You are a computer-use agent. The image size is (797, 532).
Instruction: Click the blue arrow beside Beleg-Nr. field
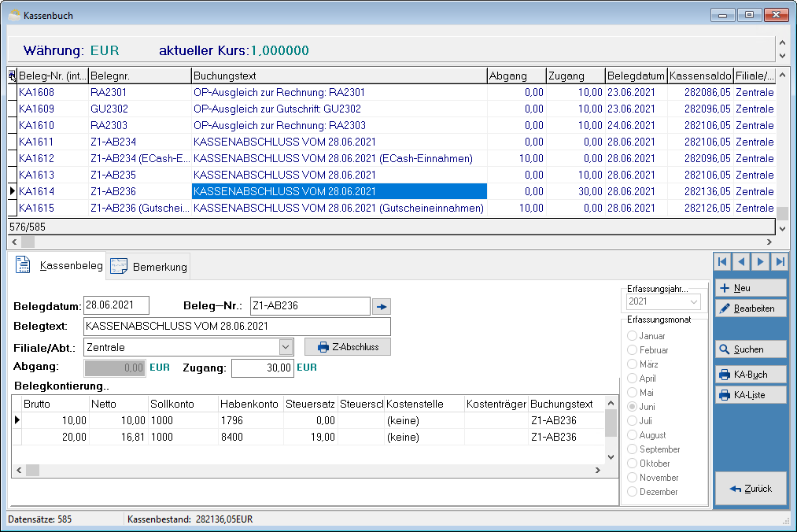[382, 307]
